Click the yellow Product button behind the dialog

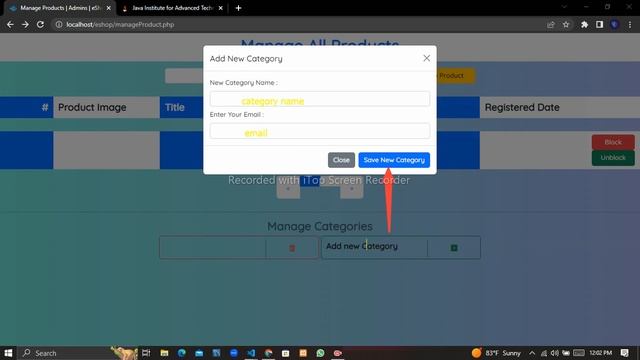coord(455,76)
